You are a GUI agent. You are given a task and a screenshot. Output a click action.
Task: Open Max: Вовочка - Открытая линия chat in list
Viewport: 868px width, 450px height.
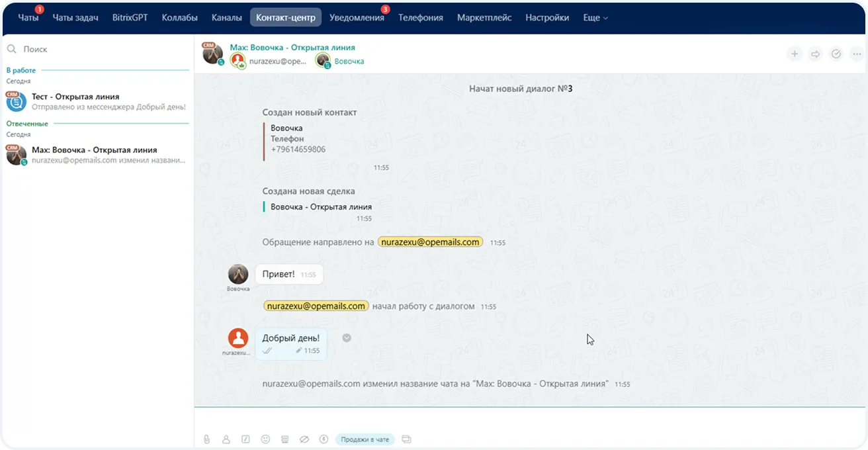click(97, 155)
